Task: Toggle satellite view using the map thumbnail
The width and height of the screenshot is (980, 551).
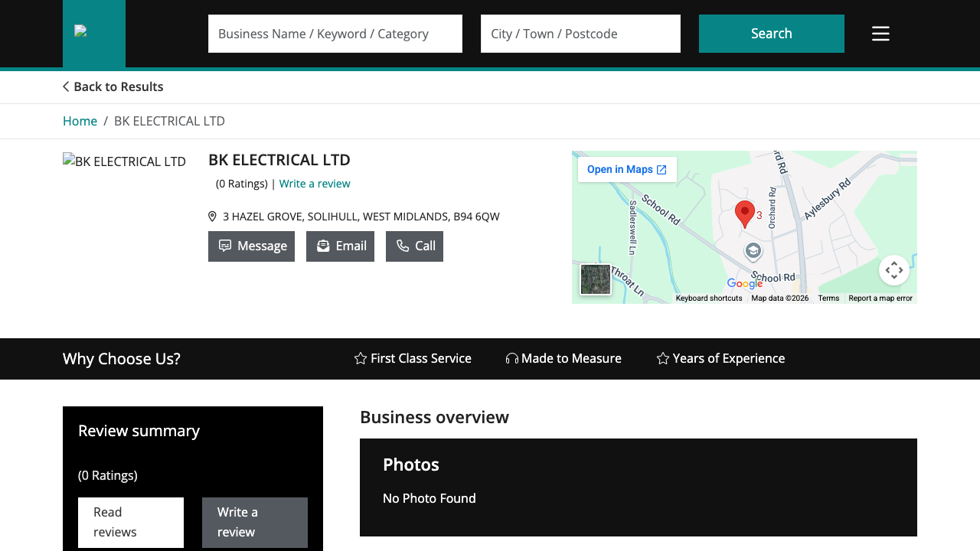Action: tap(595, 279)
